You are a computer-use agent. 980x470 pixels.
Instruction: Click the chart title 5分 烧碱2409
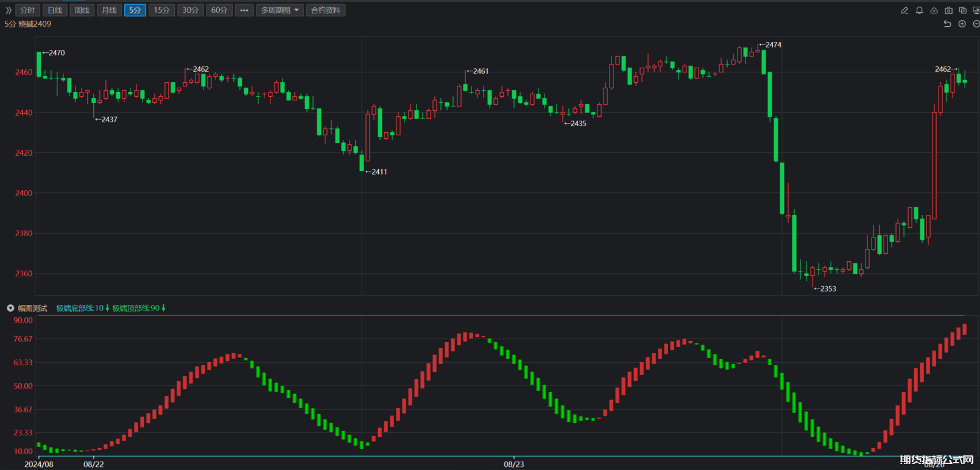[28, 24]
